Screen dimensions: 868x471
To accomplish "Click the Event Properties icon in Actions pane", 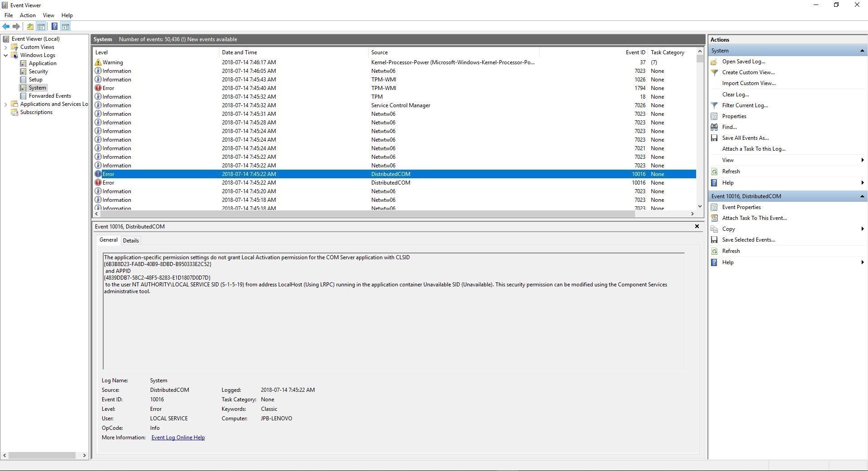I will tap(715, 207).
